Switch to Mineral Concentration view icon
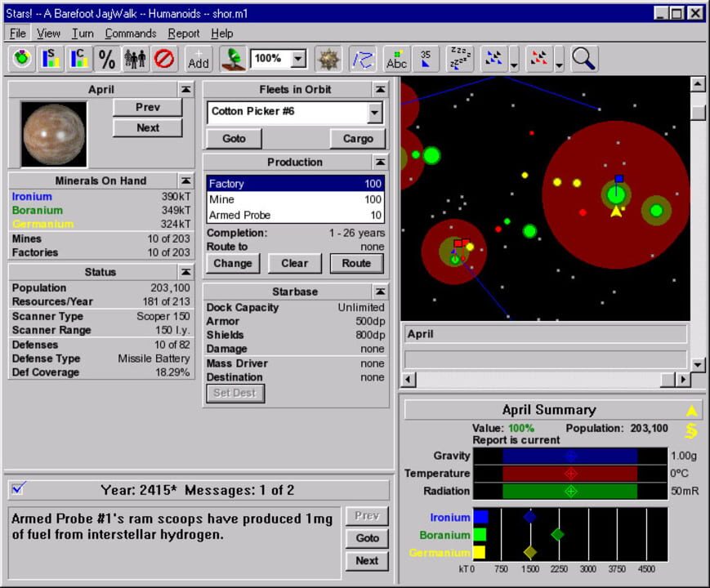Screen dimensions: 710x588 [x=78, y=58]
